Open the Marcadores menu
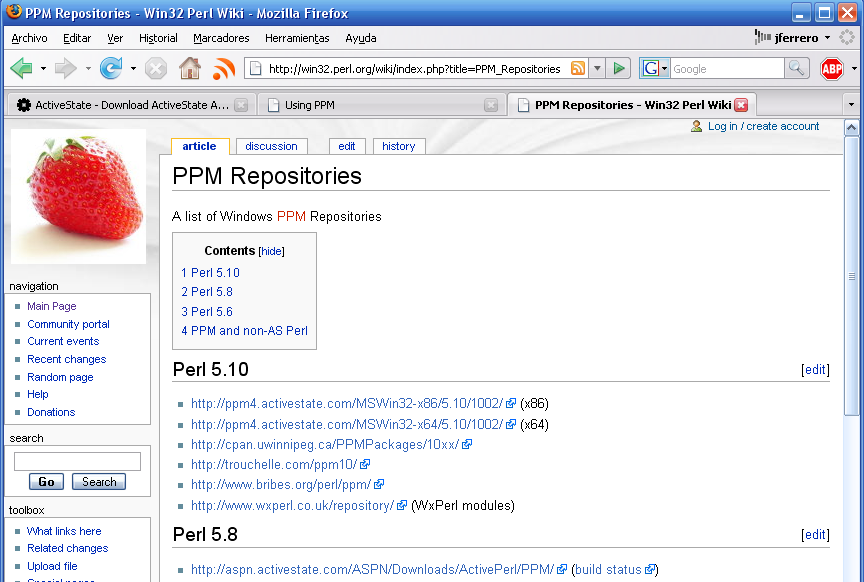The image size is (864, 582). [221, 38]
